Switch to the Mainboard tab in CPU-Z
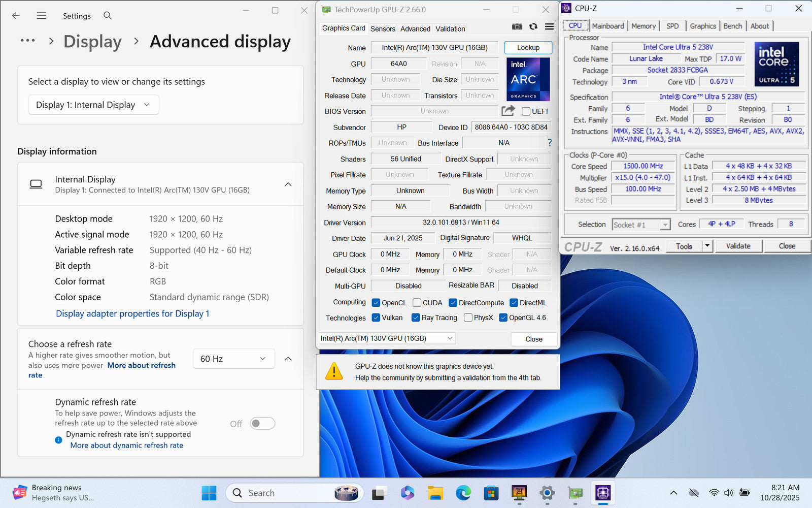The image size is (812, 508). 607,26
